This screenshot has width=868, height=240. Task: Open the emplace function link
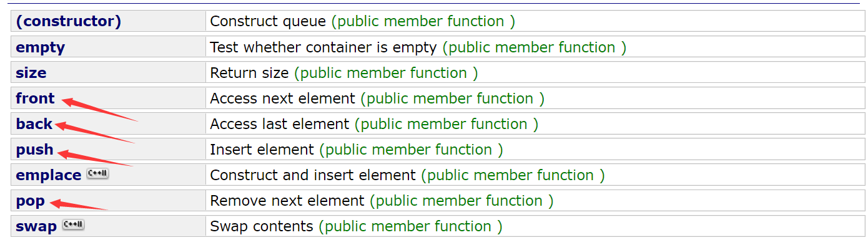pyautogui.click(x=49, y=175)
